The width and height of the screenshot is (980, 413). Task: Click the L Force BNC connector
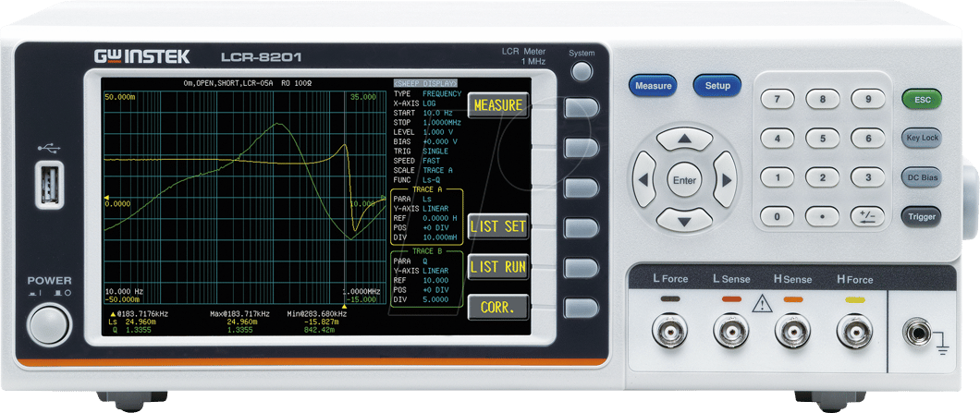point(669,331)
